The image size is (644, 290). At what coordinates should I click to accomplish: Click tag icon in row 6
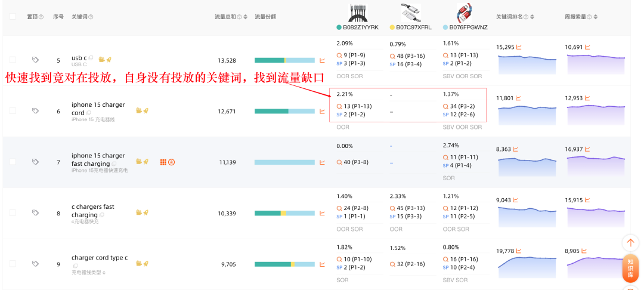[35, 111]
